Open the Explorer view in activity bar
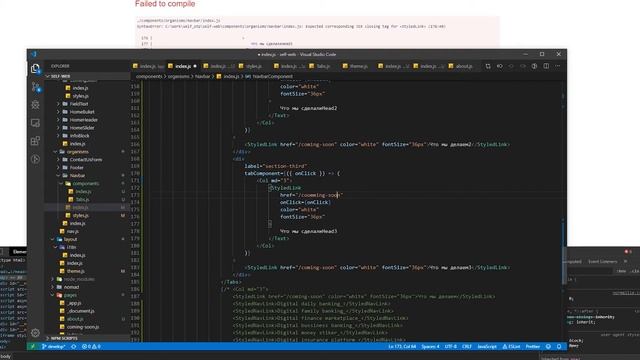640x360 pixels. (36, 69)
